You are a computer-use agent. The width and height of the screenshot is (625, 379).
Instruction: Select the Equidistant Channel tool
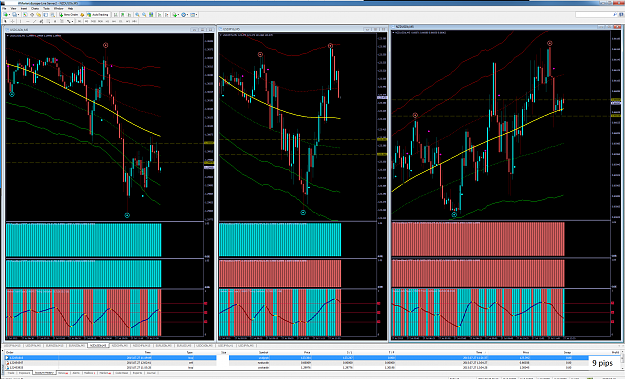[x=41, y=22]
